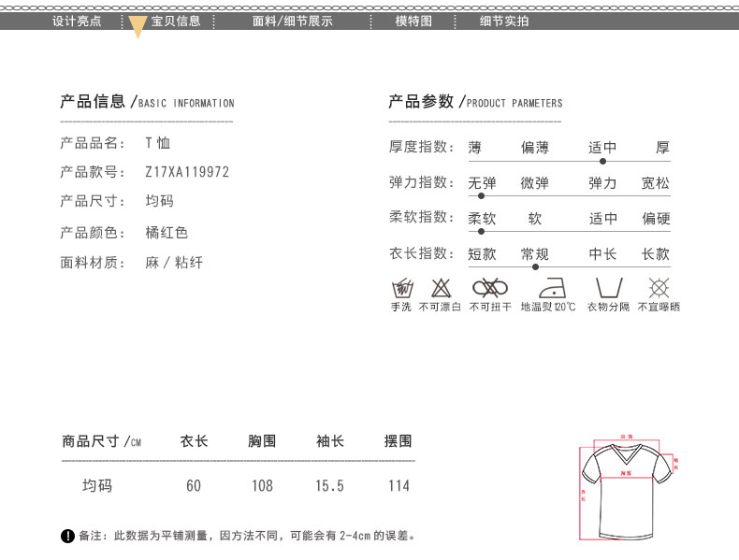This screenshot has height=560, width=739.
Task: Click the 弹力 elasticity option
Action: [x=602, y=182]
